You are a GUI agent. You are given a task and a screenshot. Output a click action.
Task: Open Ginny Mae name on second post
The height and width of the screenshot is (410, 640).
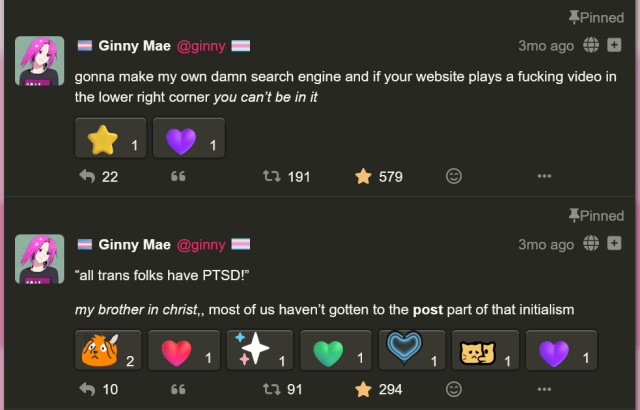134,244
